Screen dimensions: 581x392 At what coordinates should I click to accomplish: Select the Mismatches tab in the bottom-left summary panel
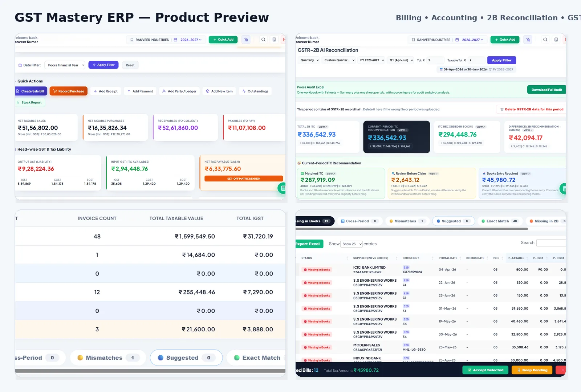click(x=108, y=358)
